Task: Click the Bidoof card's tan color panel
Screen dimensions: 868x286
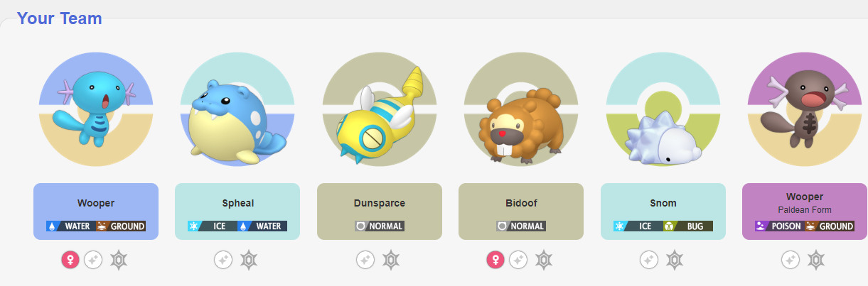Action: click(x=521, y=211)
